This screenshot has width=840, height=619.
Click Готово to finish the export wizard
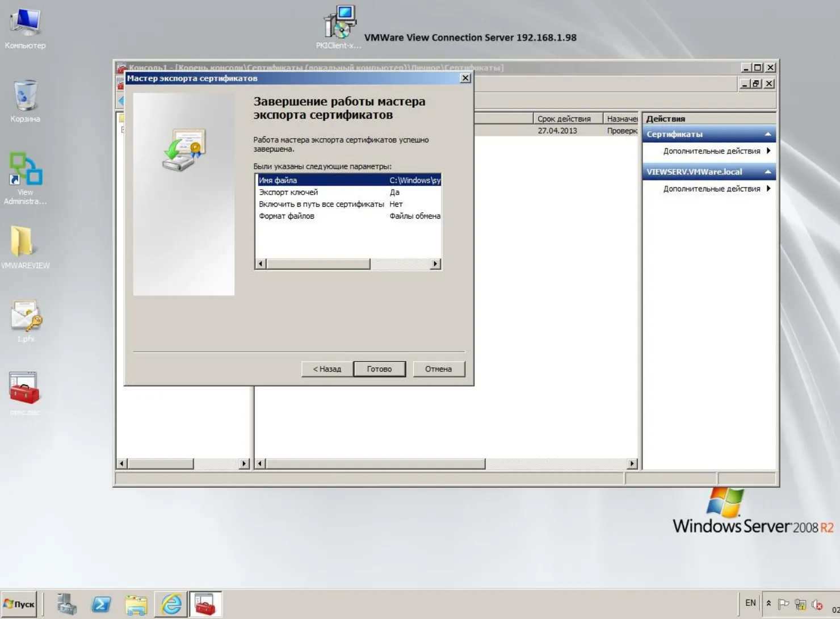coord(379,369)
